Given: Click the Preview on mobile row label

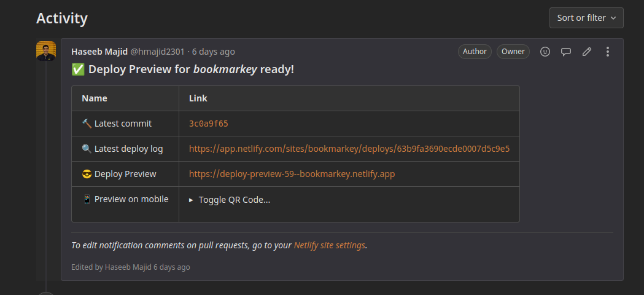Looking at the screenshot, I should (131, 199).
